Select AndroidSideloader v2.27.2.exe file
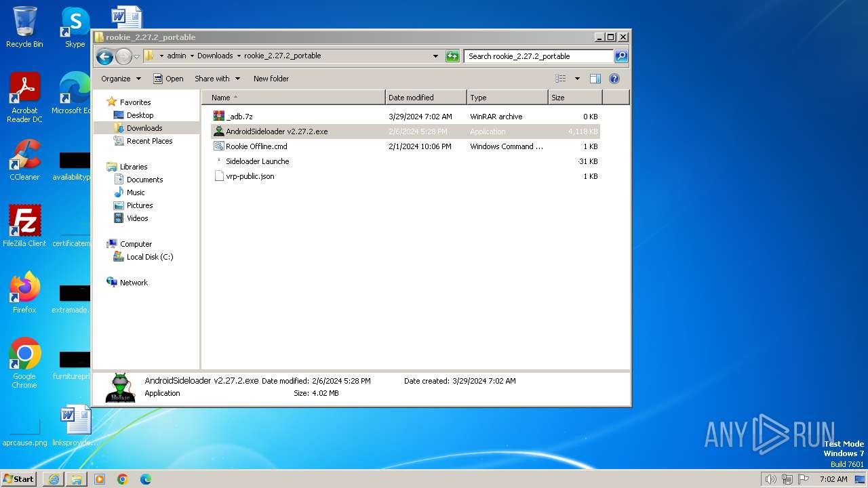This screenshot has width=868, height=488. point(406,131)
